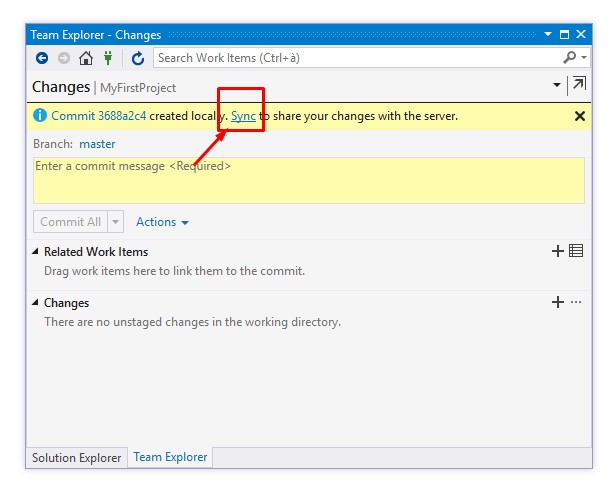The height and width of the screenshot is (483, 611).
Task: Expand the Commit All options arrow
Action: pyautogui.click(x=116, y=222)
